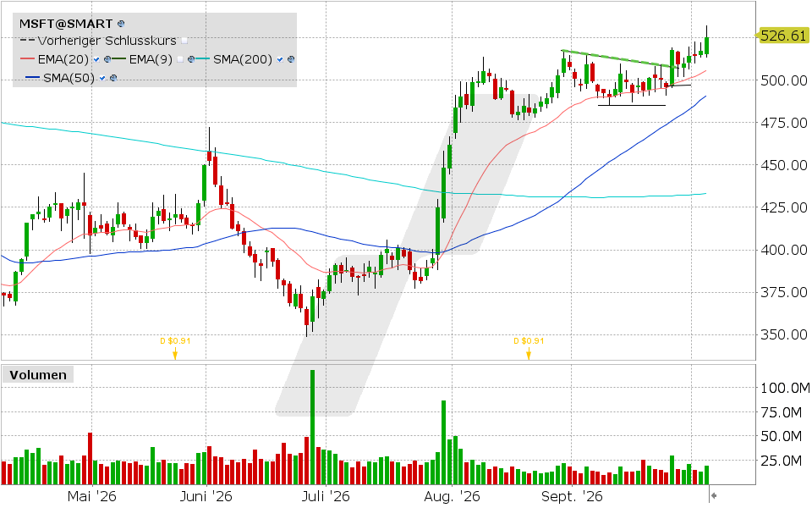Click the SMA(200) legend label
The width and height of the screenshot is (812, 508).
243,59
